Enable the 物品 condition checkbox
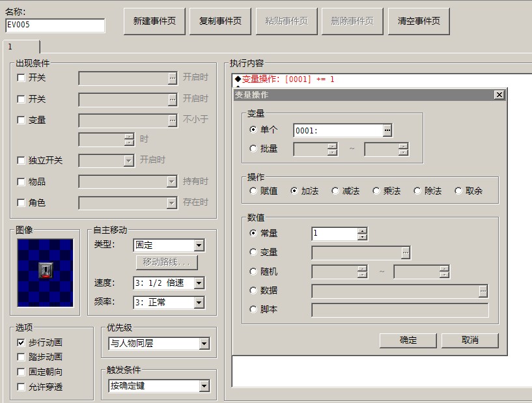 [x=21, y=182]
